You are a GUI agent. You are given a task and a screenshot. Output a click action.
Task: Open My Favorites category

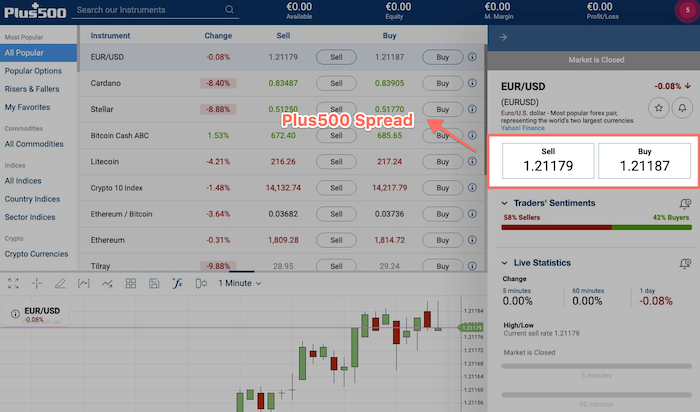(27, 107)
